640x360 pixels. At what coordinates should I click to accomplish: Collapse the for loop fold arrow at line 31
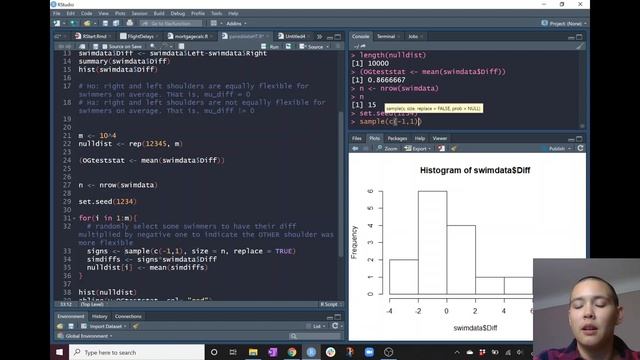pos(74,218)
